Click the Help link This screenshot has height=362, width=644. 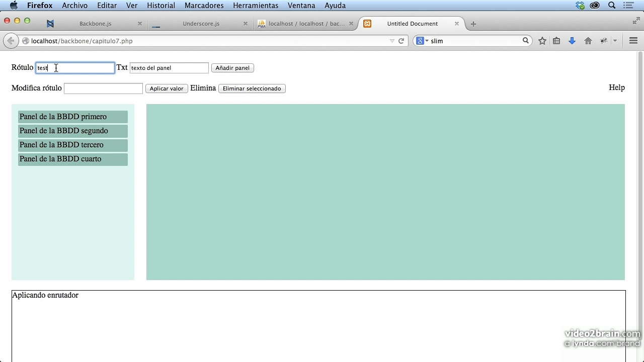click(x=617, y=87)
